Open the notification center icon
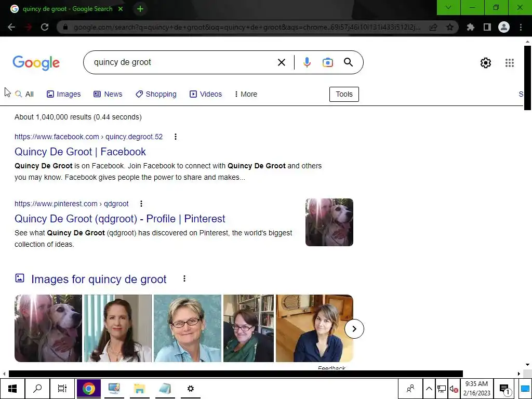 pos(505,390)
